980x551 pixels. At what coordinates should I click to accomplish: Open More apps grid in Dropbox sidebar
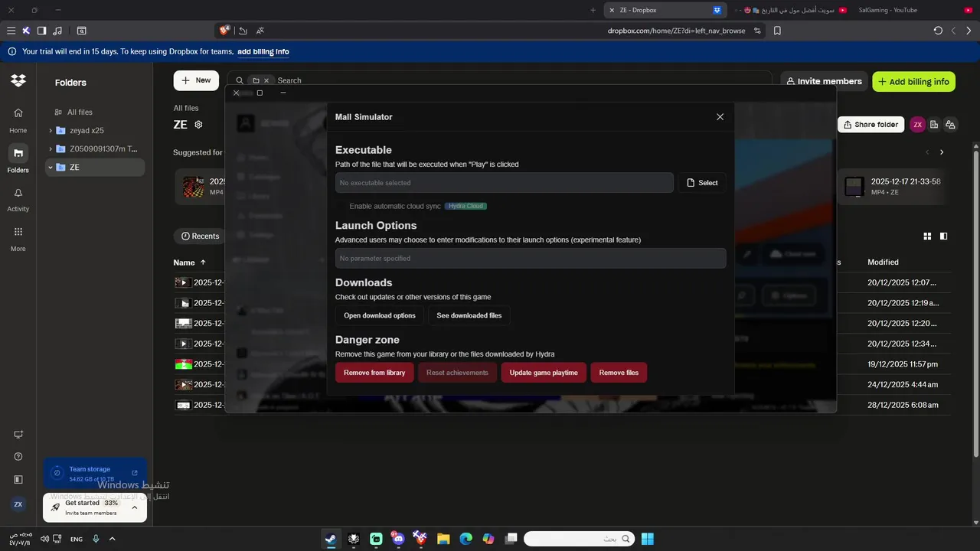tap(18, 238)
